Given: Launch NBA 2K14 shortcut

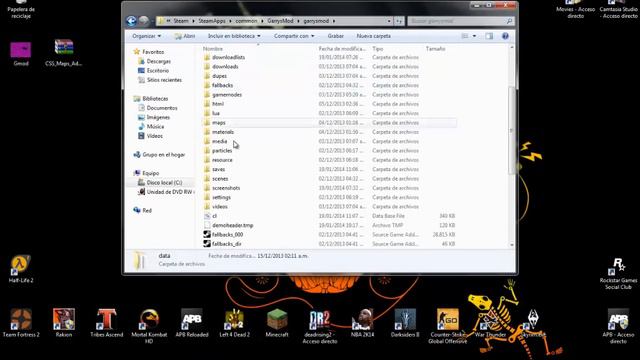Looking at the screenshot, I should tap(362, 323).
